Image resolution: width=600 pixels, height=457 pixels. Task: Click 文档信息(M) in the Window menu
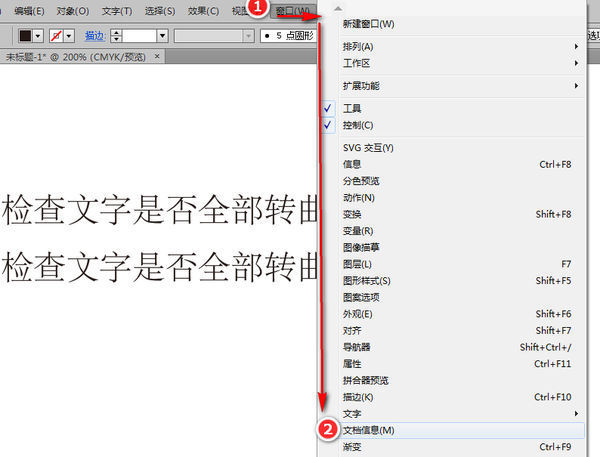pos(369,430)
